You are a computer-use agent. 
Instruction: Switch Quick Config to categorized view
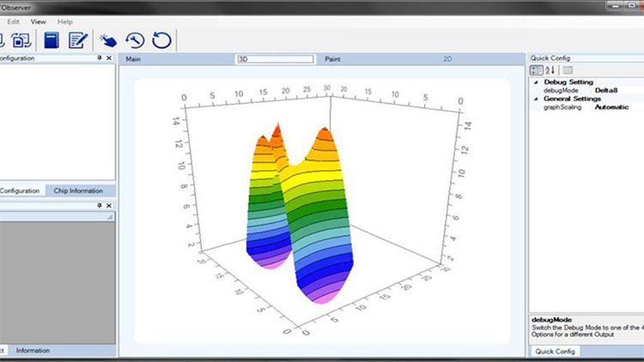(x=536, y=70)
